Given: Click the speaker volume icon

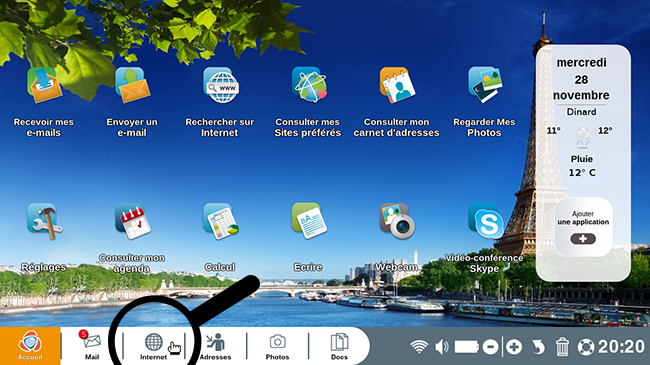Looking at the screenshot, I should [x=441, y=347].
